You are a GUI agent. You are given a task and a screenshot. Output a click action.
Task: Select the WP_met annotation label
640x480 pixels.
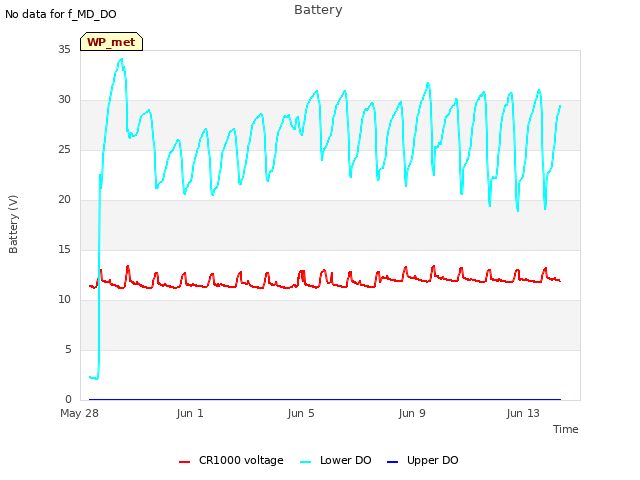[111, 42]
